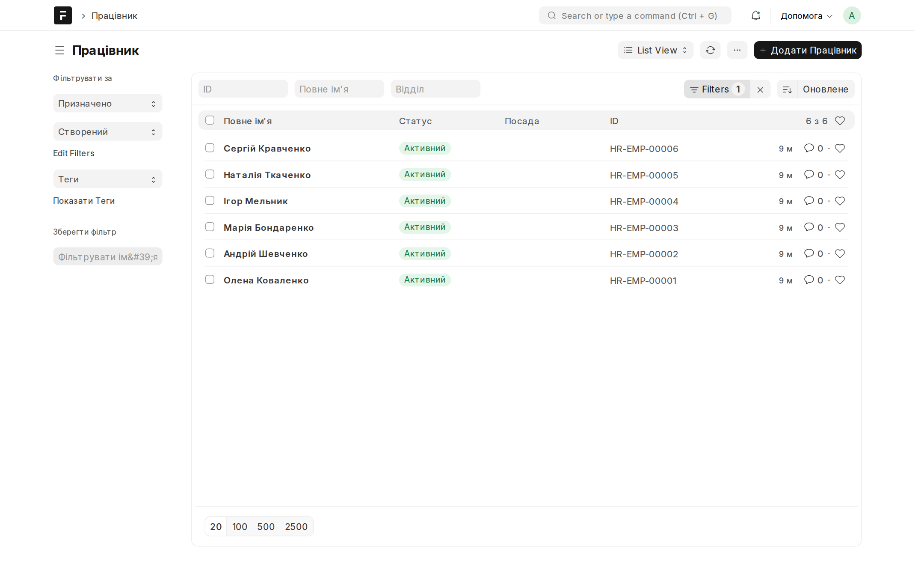Viewport: 924px width, 578px height.
Task: Check the Сергій Кравченко row
Action: click(210, 148)
